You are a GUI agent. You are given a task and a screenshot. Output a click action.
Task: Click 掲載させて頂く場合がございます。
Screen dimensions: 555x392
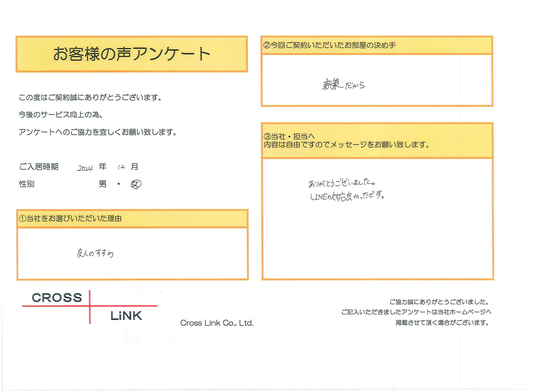[443, 323]
